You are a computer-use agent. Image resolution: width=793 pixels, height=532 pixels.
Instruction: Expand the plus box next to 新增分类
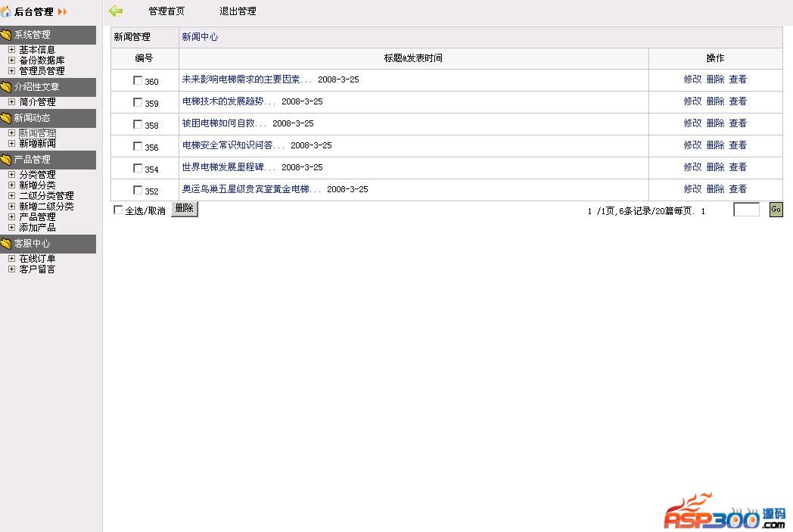click(x=11, y=185)
